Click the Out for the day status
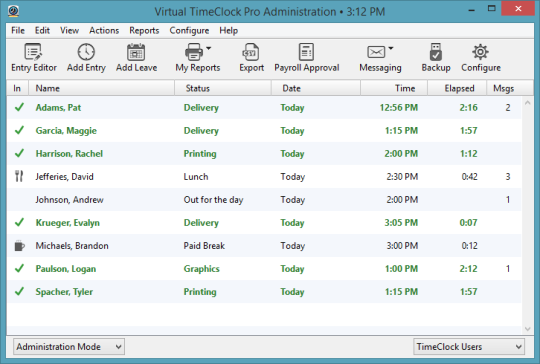This screenshot has width=540, height=364. coord(213,200)
